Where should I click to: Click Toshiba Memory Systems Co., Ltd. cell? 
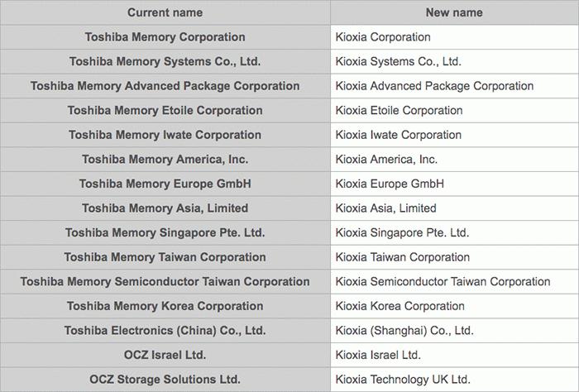[x=165, y=61]
